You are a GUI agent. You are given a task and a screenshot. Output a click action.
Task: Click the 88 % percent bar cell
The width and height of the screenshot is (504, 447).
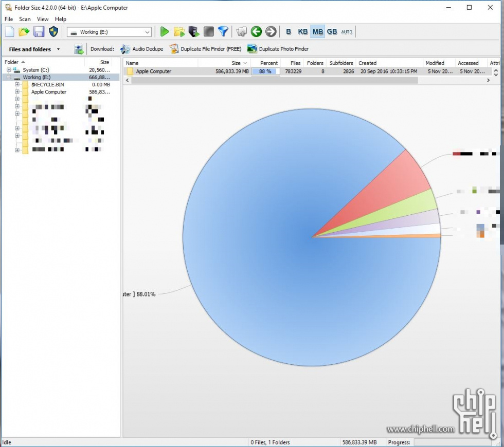tap(265, 71)
